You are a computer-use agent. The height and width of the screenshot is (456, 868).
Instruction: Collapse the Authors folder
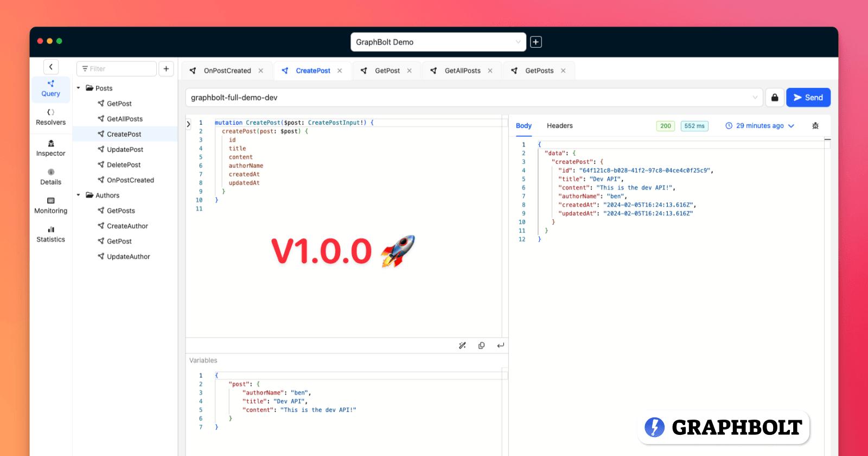point(79,195)
